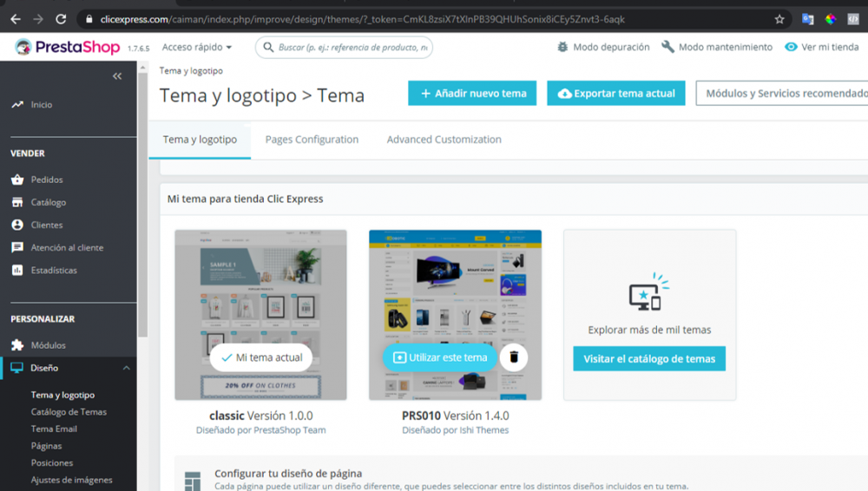Click Visitar el catálogo de temas
The width and height of the screenshot is (868, 491).
(649, 358)
